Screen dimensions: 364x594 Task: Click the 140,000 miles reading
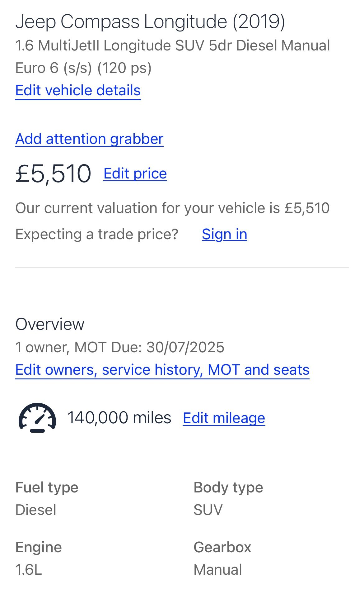point(119,418)
